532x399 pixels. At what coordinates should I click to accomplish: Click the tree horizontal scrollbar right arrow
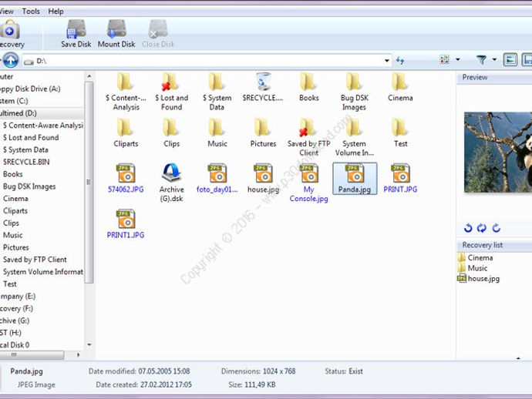click(79, 355)
